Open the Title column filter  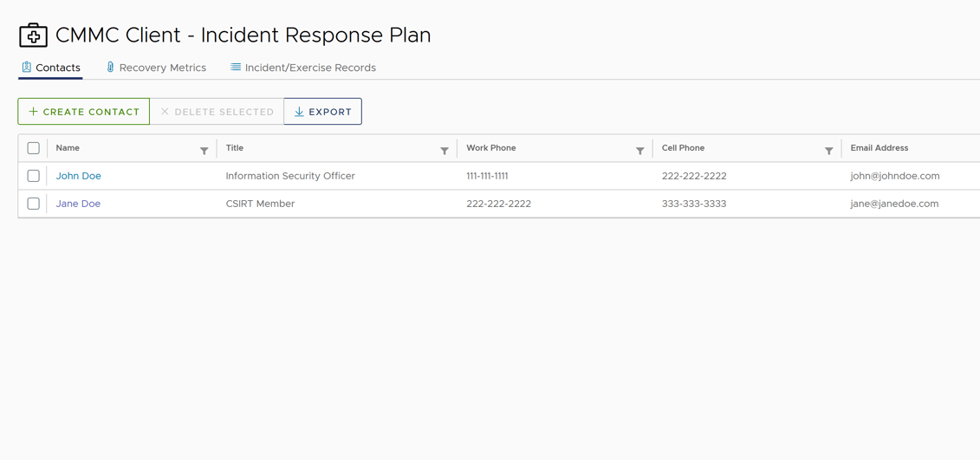click(445, 151)
